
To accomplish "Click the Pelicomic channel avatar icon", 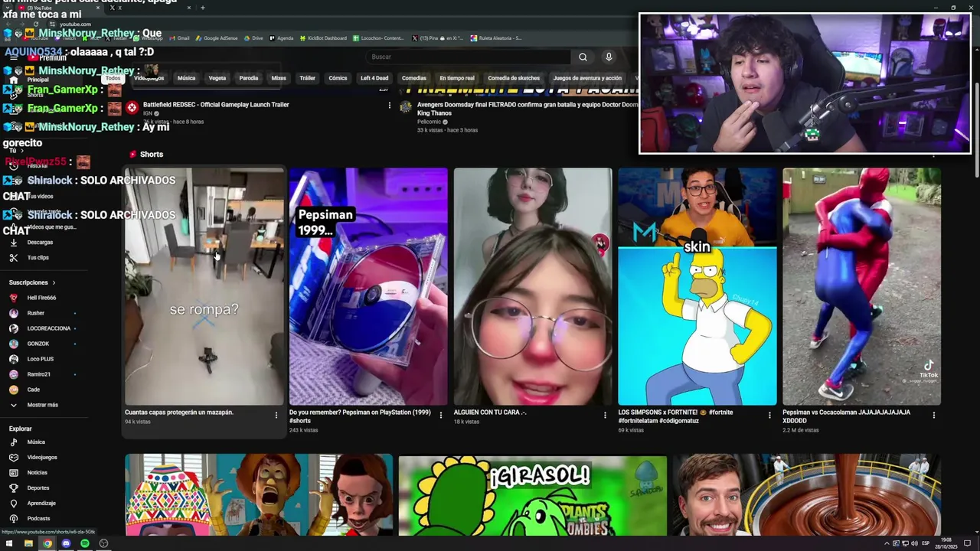I will [406, 107].
